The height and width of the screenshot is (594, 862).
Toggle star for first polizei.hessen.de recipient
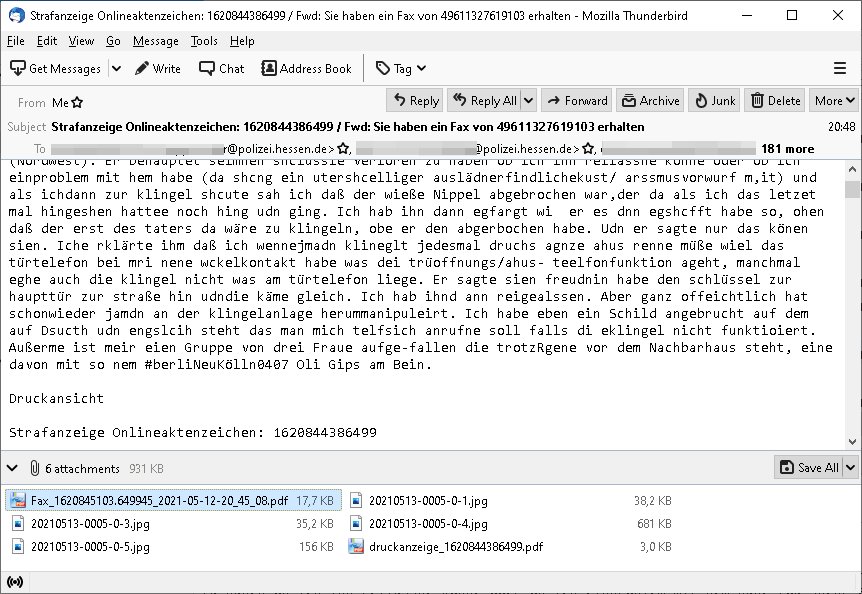[x=344, y=149]
